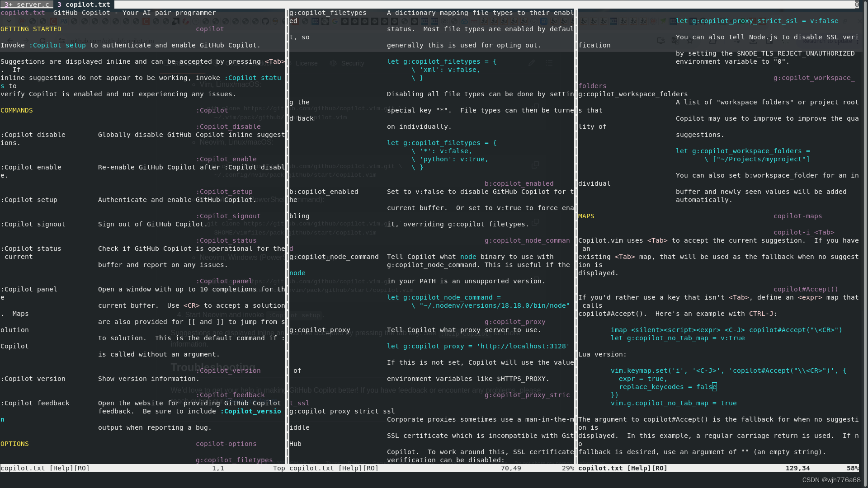Screen dimensions: 868x488
Task: Click the 'let g:copilot_workspace_folders =' code line
Action: 743,151
